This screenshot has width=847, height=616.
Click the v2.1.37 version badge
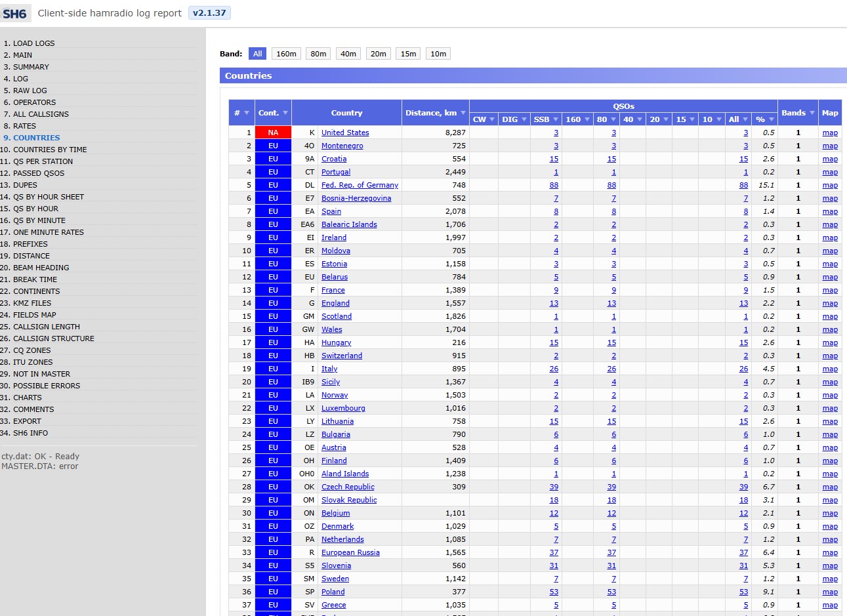[x=209, y=13]
